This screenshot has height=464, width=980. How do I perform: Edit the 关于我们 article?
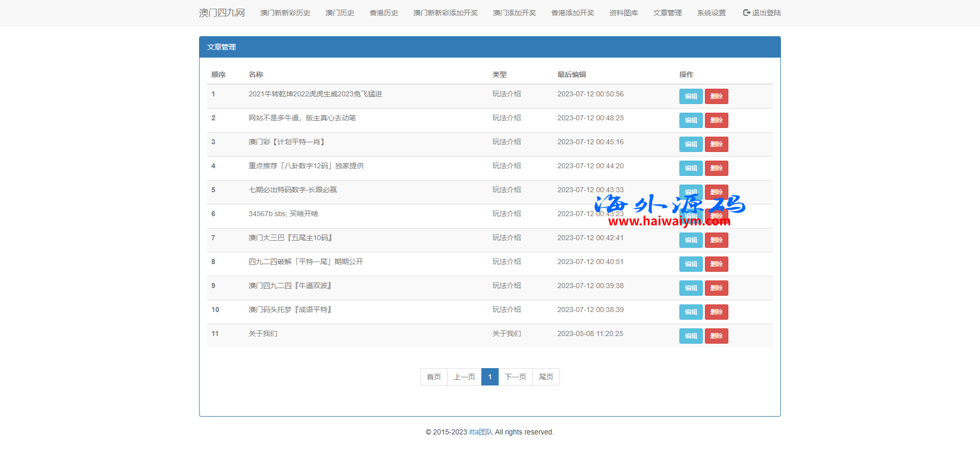point(691,336)
